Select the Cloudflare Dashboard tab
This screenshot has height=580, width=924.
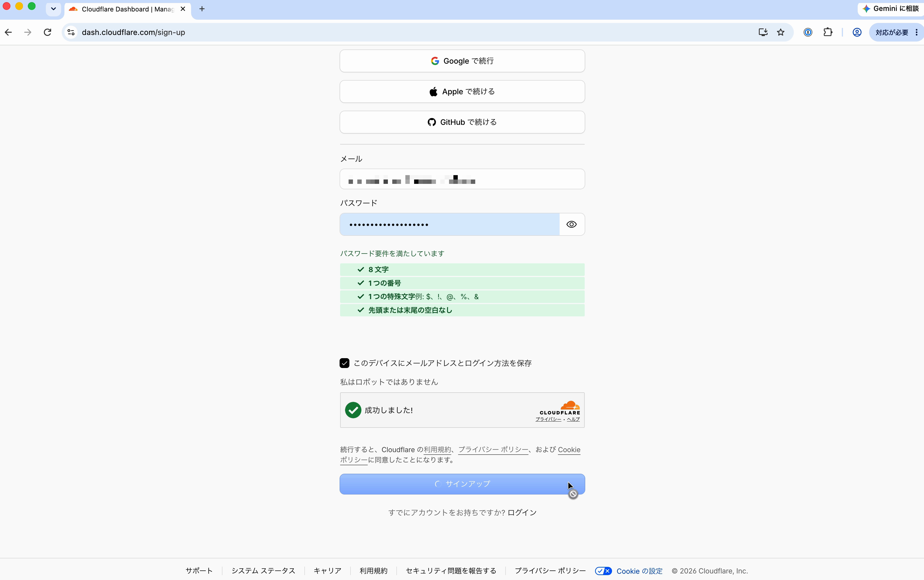tap(127, 9)
